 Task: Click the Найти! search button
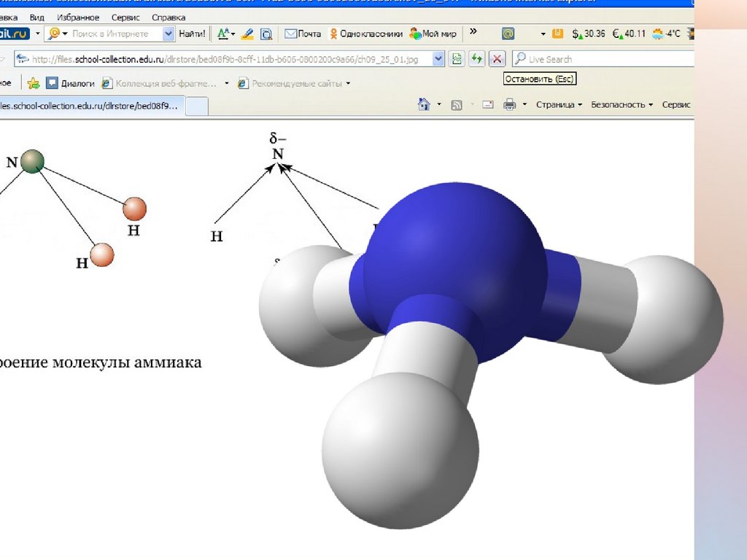click(x=192, y=34)
